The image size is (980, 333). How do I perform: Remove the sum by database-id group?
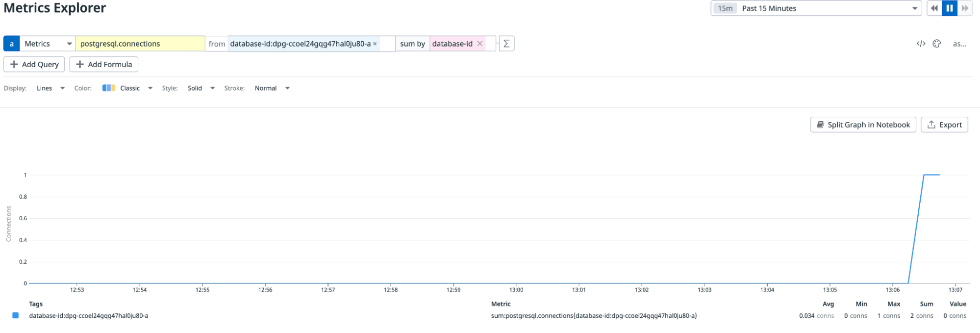point(480,44)
